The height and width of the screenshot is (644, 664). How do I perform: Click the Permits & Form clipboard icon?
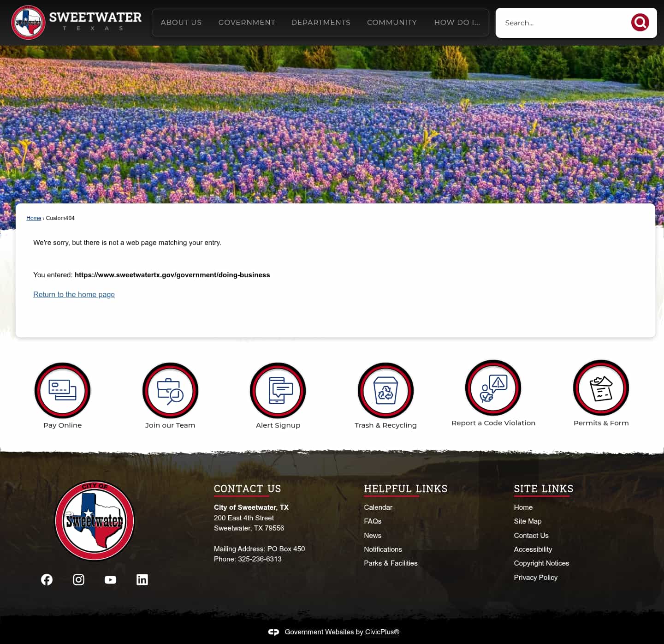coord(601,388)
